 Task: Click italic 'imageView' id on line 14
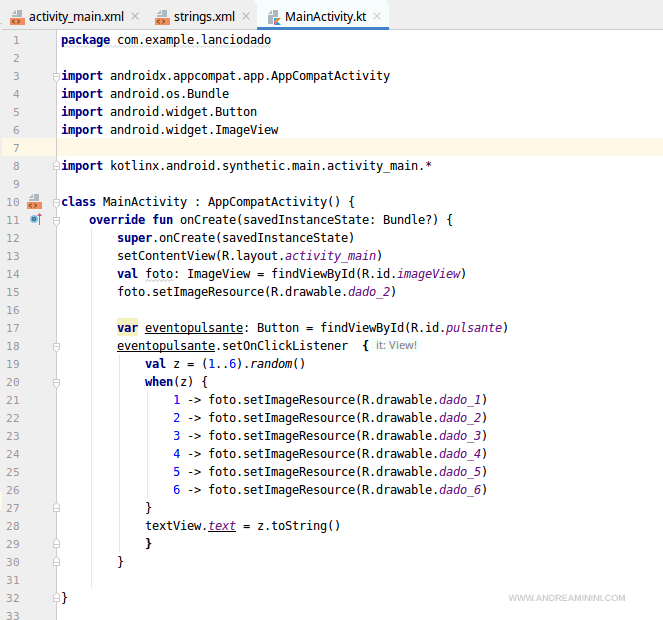428,274
